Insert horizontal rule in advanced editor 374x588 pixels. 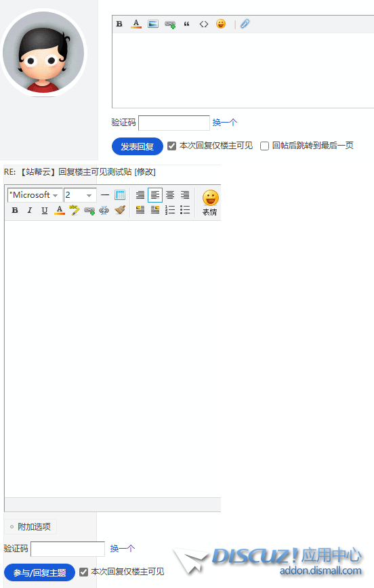click(x=105, y=195)
